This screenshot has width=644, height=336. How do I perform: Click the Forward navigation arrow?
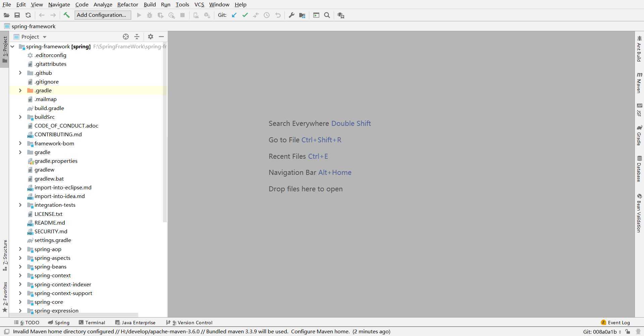pos(53,15)
